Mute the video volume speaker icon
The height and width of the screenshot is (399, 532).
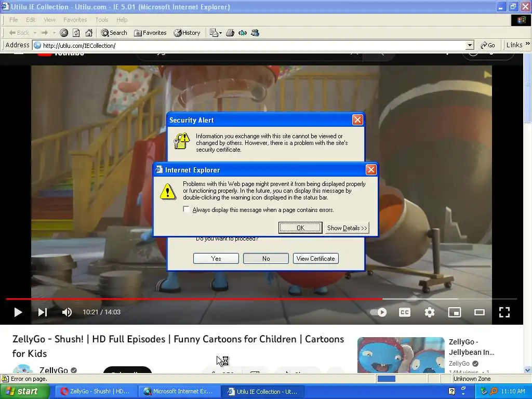pos(67,312)
